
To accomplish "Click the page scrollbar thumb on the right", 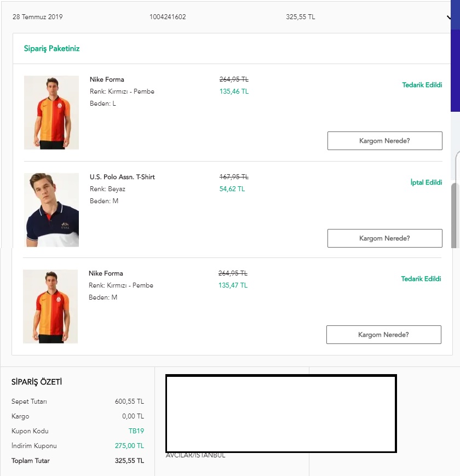I will [x=455, y=215].
